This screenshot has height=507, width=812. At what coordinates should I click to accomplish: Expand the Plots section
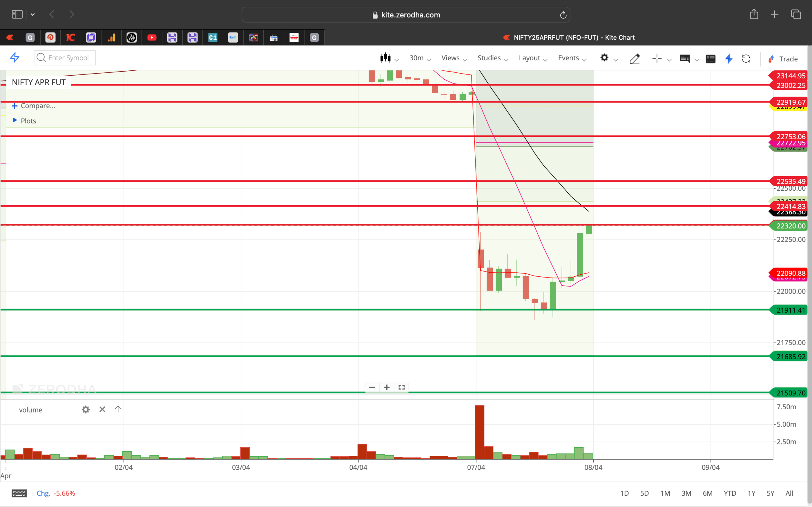(x=28, y=121)
